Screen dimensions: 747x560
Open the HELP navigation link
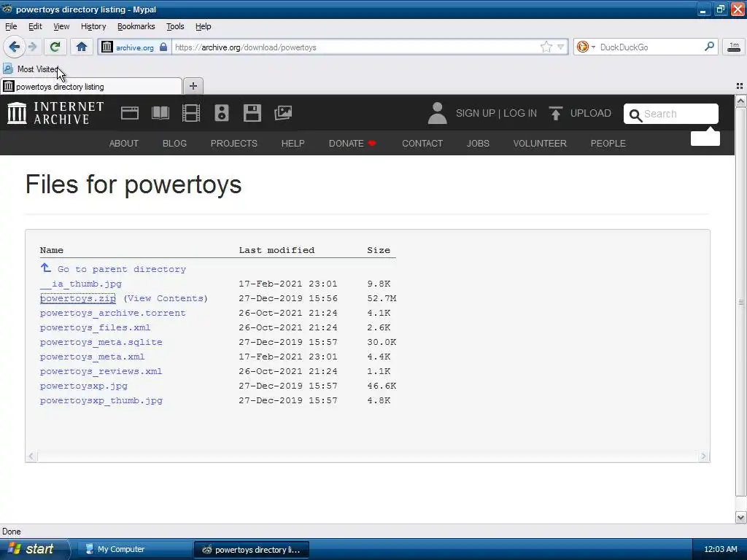[x=293, y=144]
